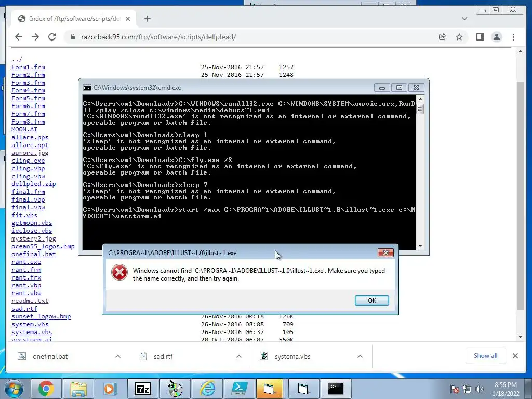Open Form1.frm link
The height and width of the screenshot is (399, 532).
pos(28,67)
